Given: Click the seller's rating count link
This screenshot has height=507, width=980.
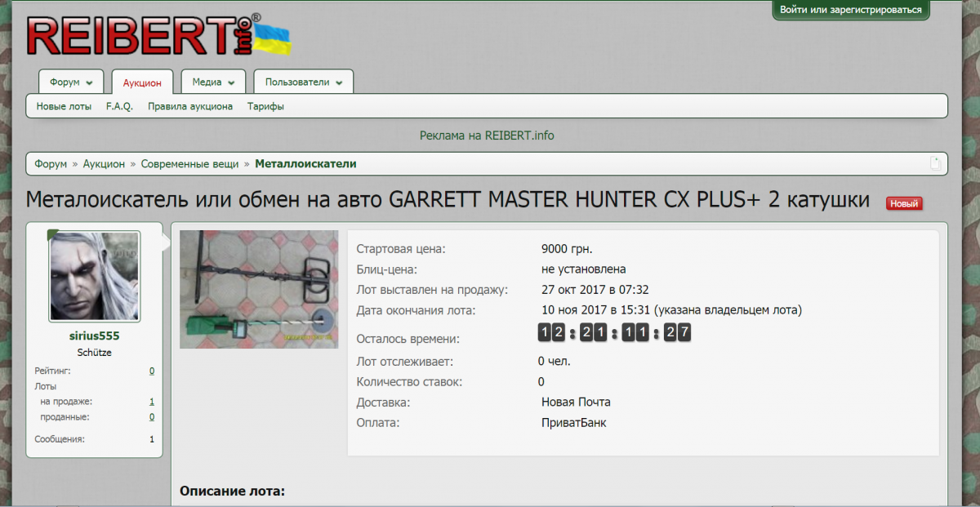Looking at the screenshot, I should tap(152, 371).
